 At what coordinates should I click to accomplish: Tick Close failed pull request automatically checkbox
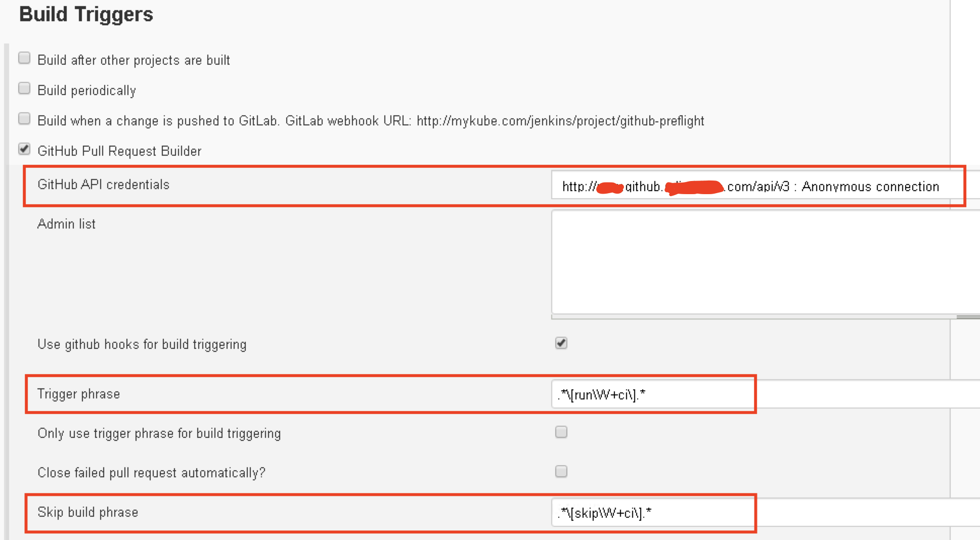coord(561,472)
